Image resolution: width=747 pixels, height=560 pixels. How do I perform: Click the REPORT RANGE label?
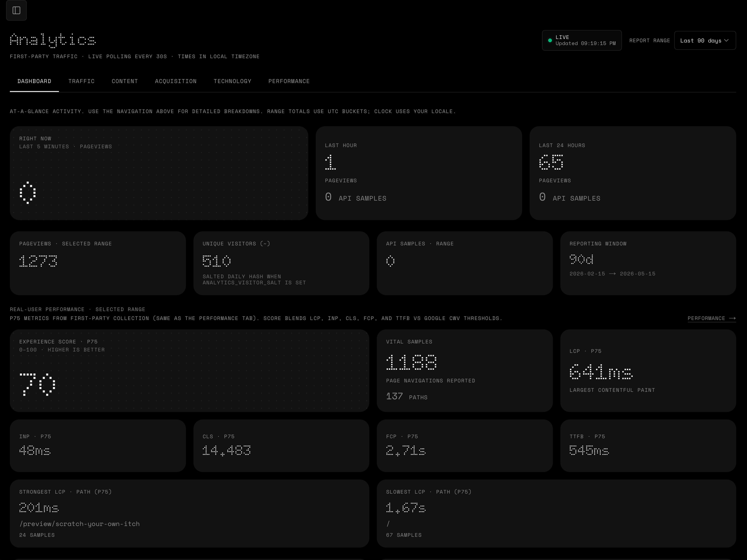click(x=649, y=41)
